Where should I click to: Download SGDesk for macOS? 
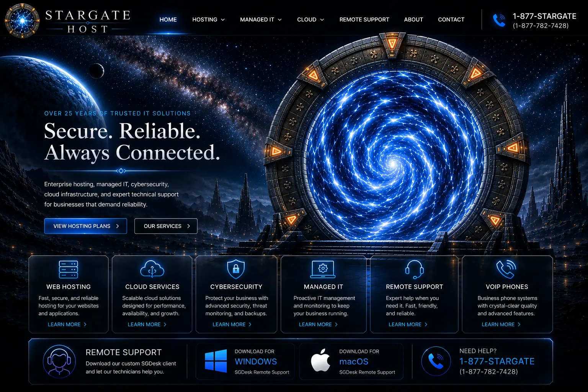pos(351,361)
